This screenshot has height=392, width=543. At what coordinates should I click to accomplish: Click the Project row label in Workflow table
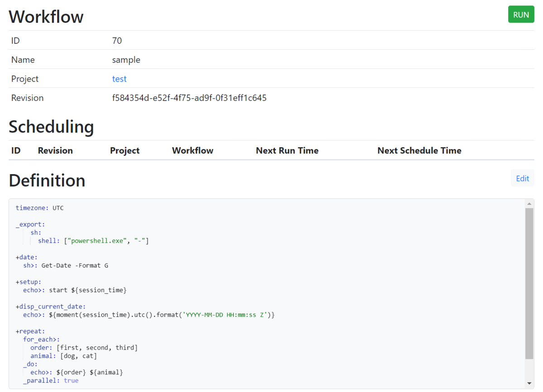(x=25, y=79)
